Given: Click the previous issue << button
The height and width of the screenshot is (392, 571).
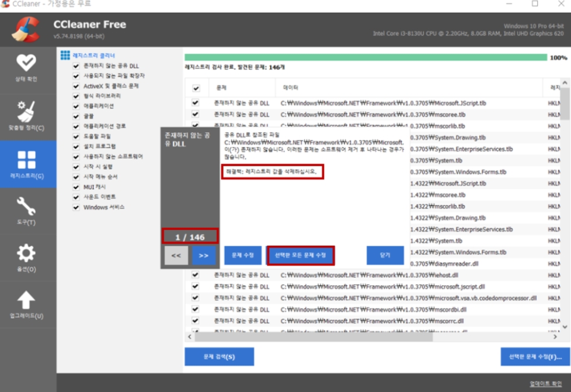Looking at the screenshot, I should point(176,256).
